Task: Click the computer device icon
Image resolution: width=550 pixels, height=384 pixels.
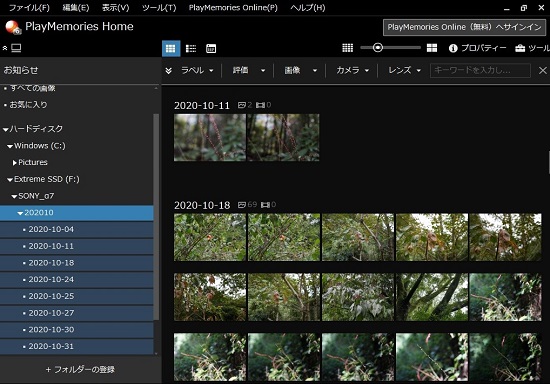Action: 16,48
